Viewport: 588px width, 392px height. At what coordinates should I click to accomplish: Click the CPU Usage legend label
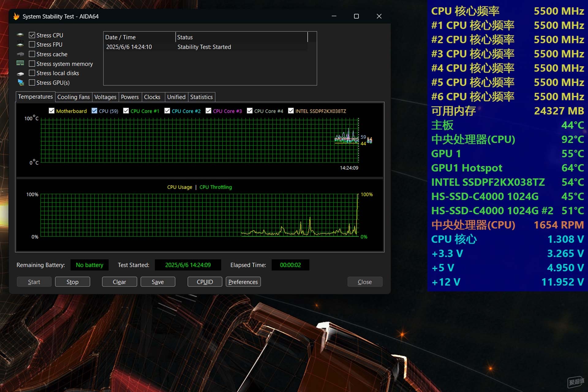[180, 187]
